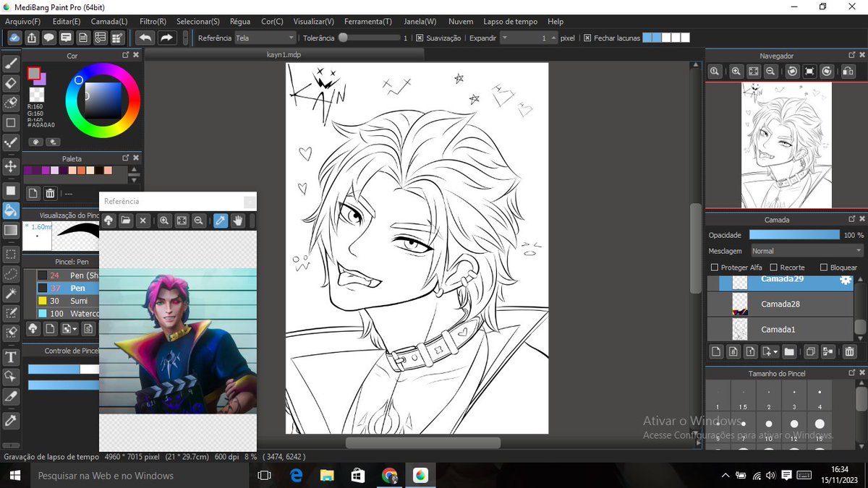The width and height of the screenshot is (868, 488).
Task: Open the Selecionar menu
Action: coord(198,22)
